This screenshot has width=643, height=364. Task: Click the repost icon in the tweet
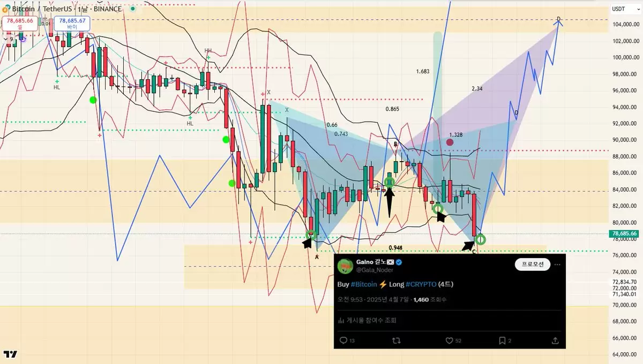(397, 340)
